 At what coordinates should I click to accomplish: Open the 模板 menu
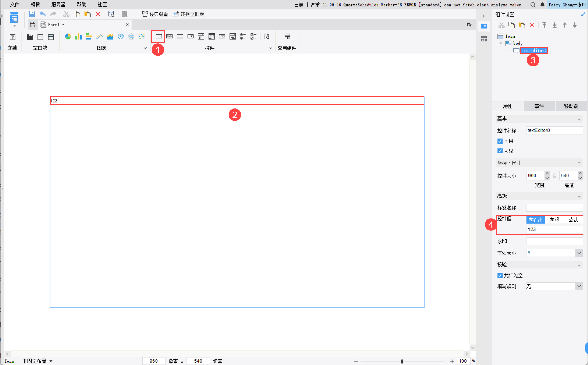(x=35, y=4)
